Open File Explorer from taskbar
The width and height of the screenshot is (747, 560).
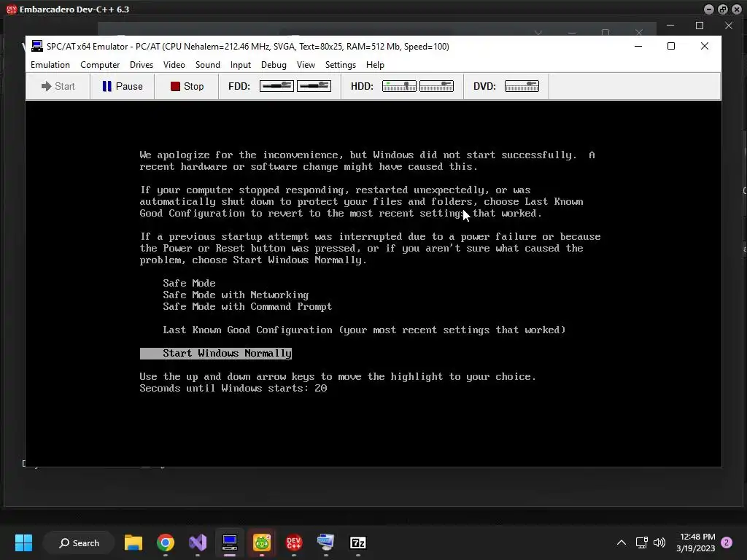[x=133, y=542]
